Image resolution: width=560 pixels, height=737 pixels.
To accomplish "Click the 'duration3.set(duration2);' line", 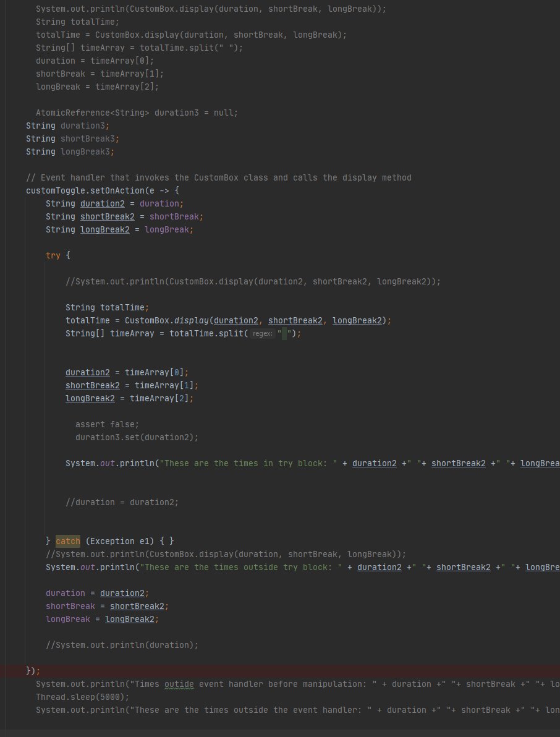I will (x=137, y=438).
